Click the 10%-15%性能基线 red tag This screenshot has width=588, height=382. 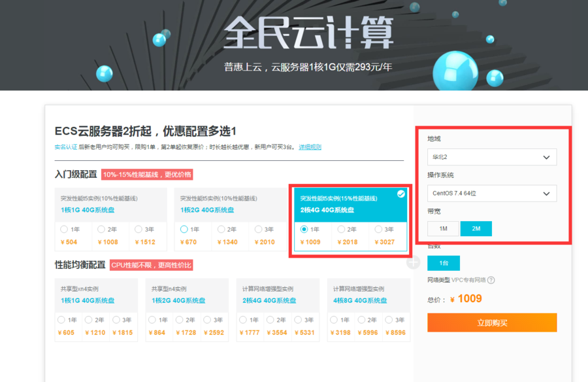pos(147,174)
